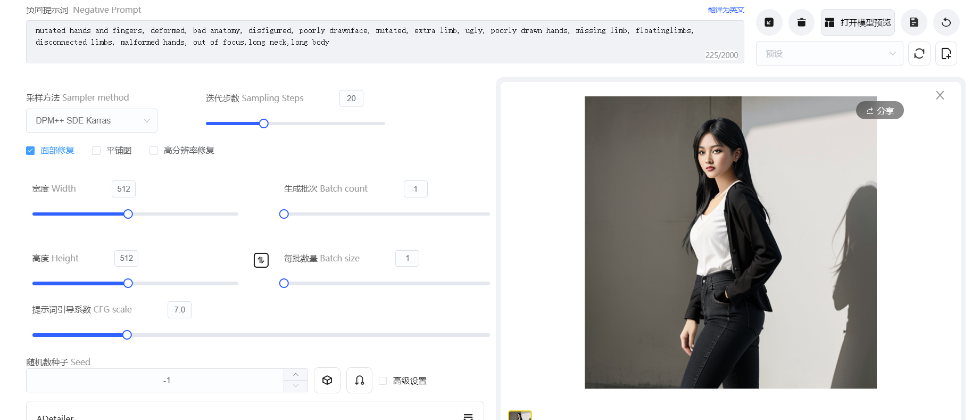Click the trash can clear prompt icon
Image resolution: width=980 pixels, height=420 pixels.
tap(801, 22)
